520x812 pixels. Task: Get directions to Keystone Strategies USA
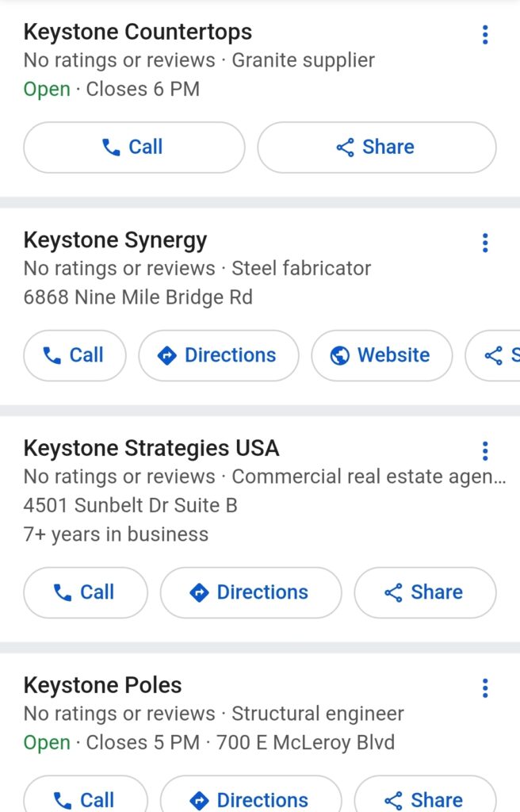click(250, 592)
